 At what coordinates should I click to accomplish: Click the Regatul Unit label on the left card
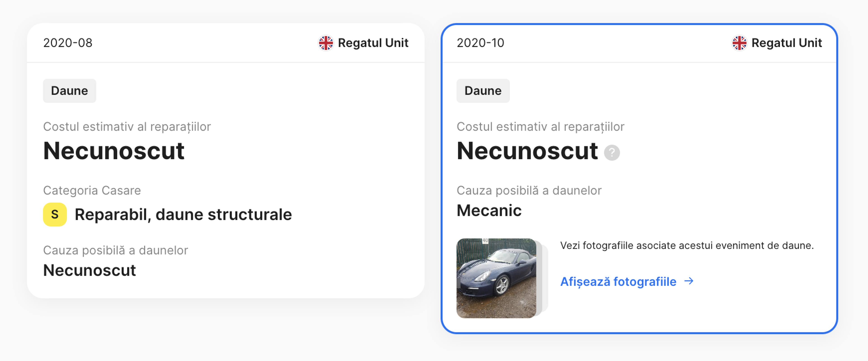[x=373, y=43]
